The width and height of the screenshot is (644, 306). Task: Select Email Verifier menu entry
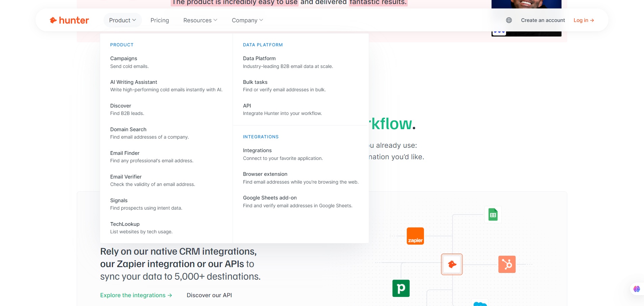tap(126, 177)
